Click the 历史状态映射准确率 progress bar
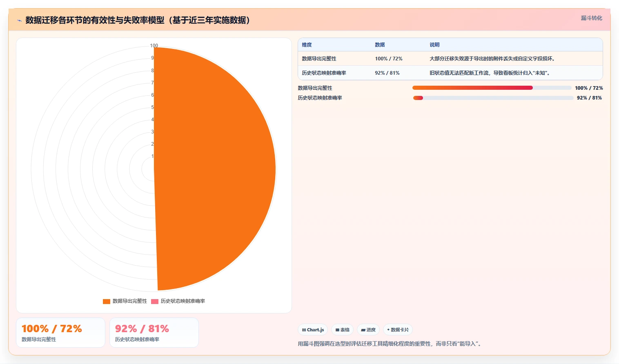619x364 pixels. [493, 98]
